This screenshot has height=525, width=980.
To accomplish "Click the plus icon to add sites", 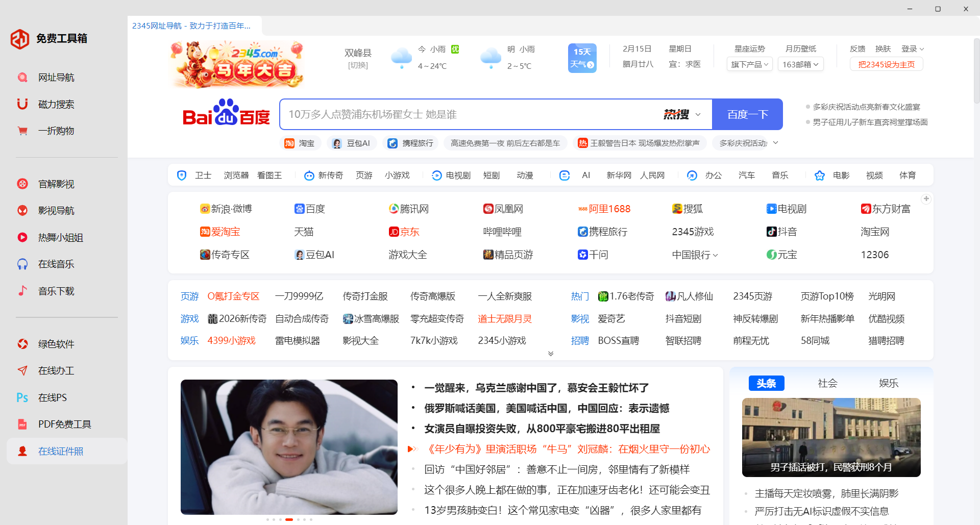I will (926, 199).
